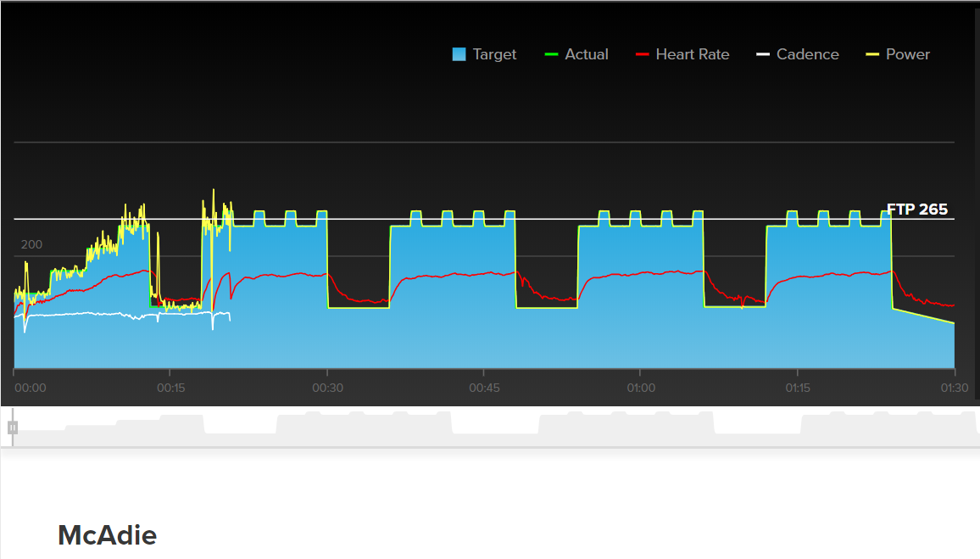Click the 00:30 time axis label

(327, 388)
